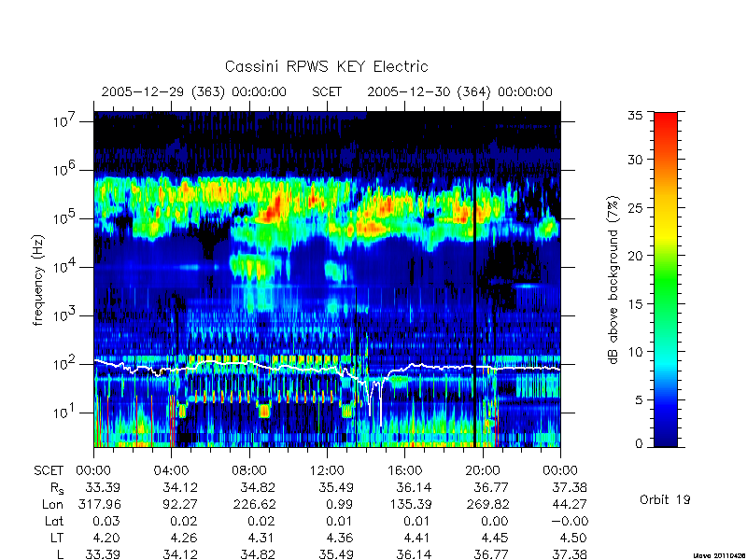Click the time tick label "16:00"
This screenshot has width=747, height=560.
tap(404, 471)
